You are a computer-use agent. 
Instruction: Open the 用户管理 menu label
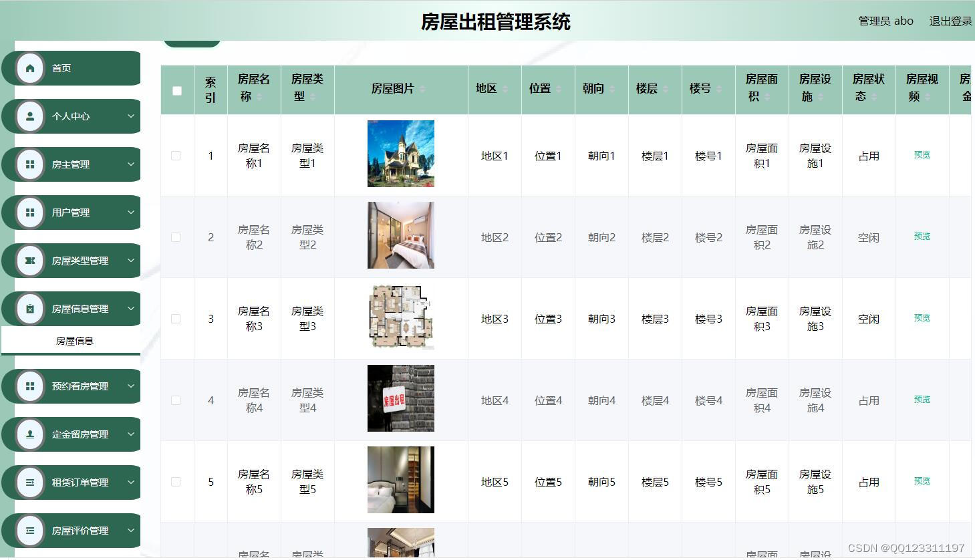pos(71,213)
